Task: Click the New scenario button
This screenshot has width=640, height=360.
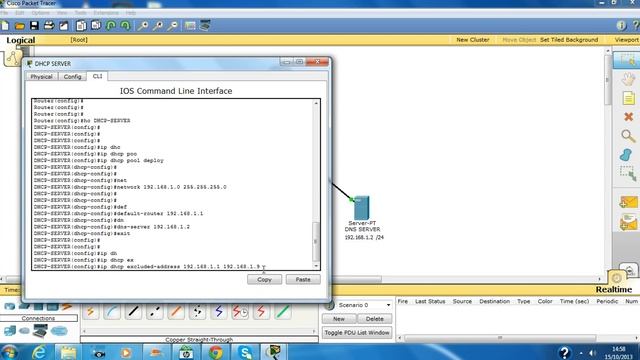Action: 339,319
